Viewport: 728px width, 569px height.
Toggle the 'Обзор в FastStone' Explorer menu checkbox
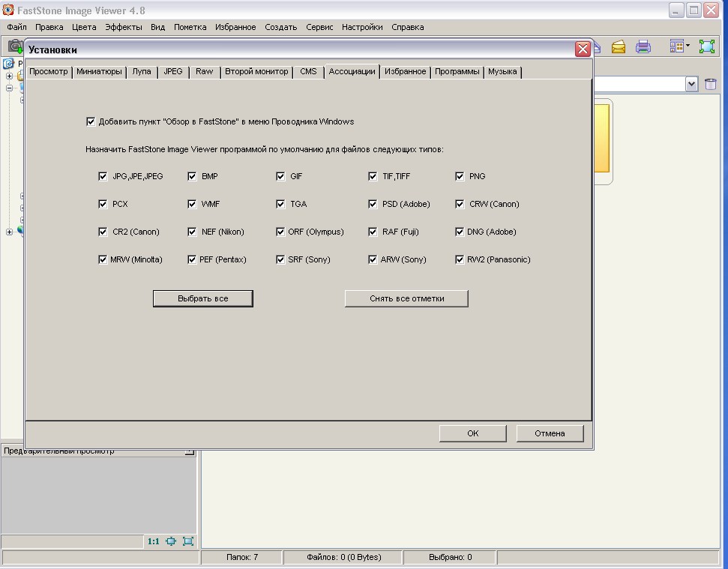[x=91, y=121]
